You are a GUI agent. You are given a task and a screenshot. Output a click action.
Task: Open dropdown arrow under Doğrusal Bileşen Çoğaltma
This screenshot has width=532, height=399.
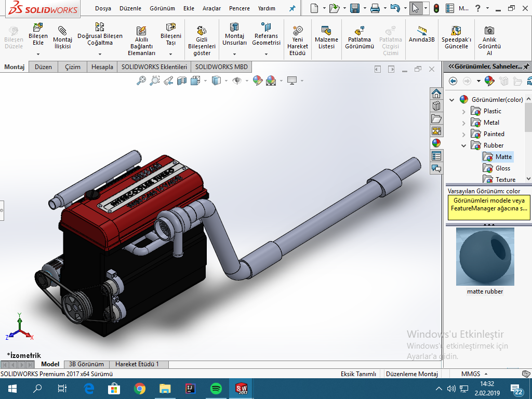pos(100,54)
